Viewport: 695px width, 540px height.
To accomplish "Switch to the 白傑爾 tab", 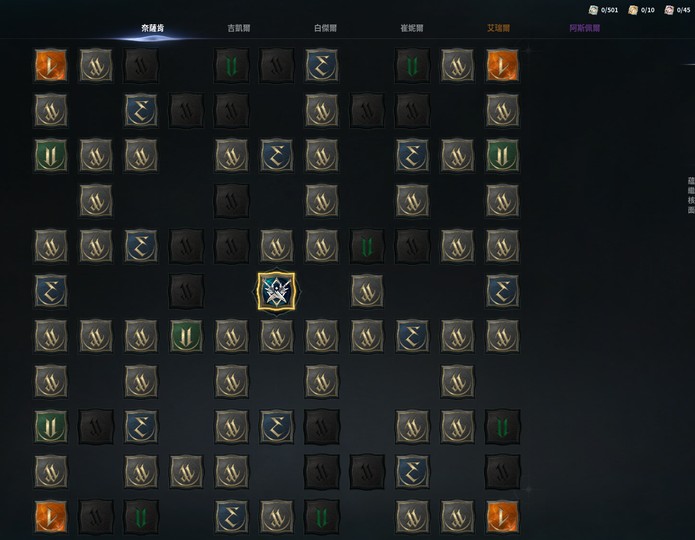I will 325,28.
